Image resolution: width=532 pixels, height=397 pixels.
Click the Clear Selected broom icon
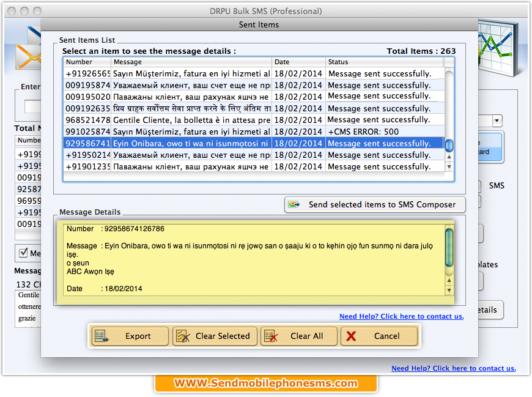(x=183, y=336)
